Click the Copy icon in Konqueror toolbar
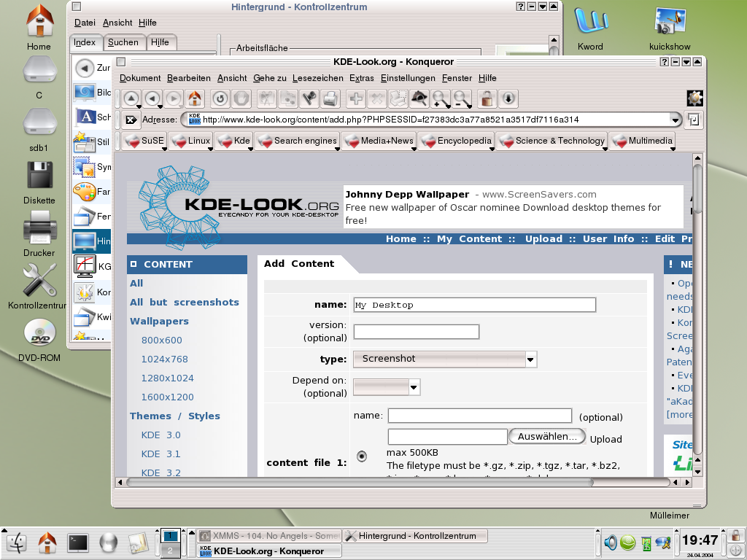 pyautogui.click(x=288, y=98)
